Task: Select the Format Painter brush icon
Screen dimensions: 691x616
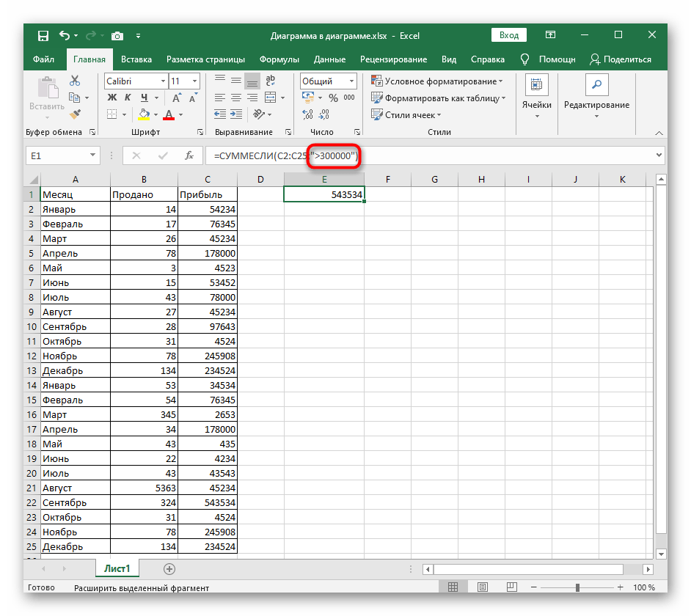Action: point(74,114)
